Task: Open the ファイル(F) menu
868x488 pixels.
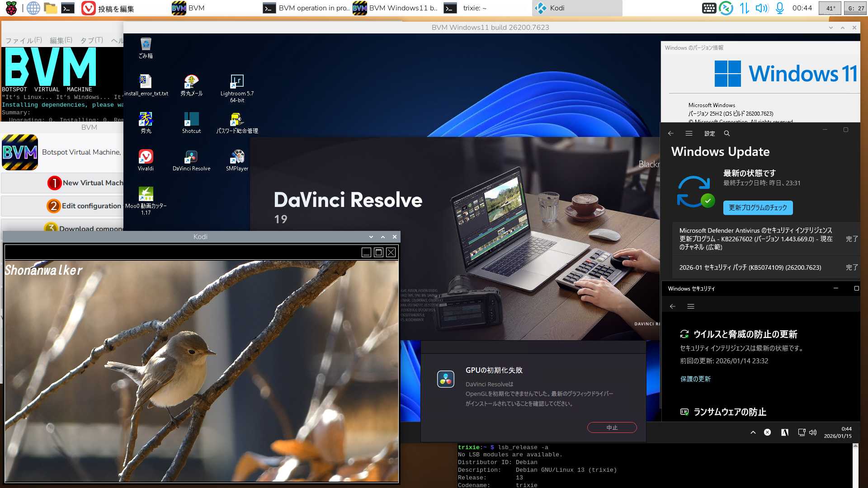Action: (24, 40)
